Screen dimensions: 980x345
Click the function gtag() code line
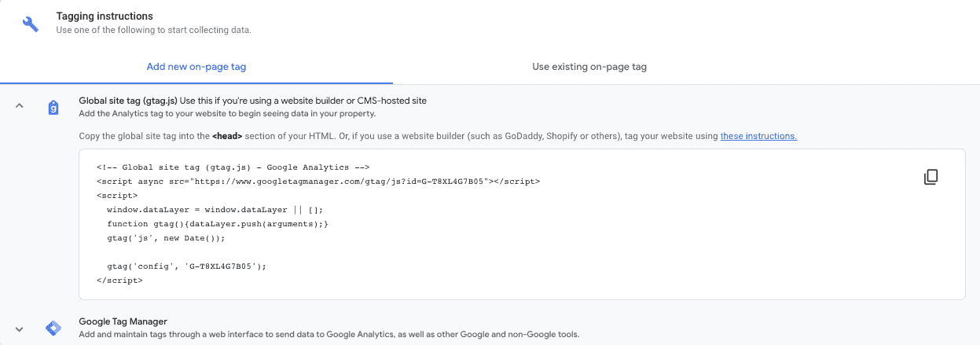[217, 224]
